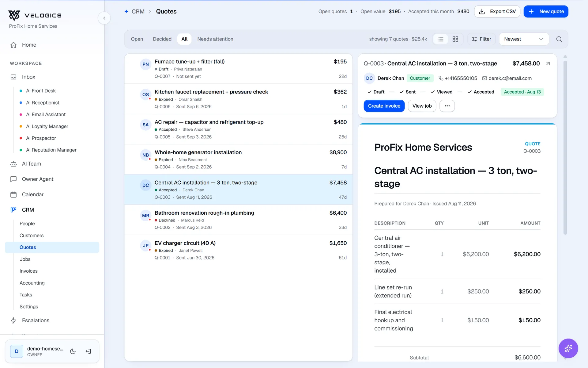
Task: Select the Furnace tune-up quote row
Action: (238, 69)
